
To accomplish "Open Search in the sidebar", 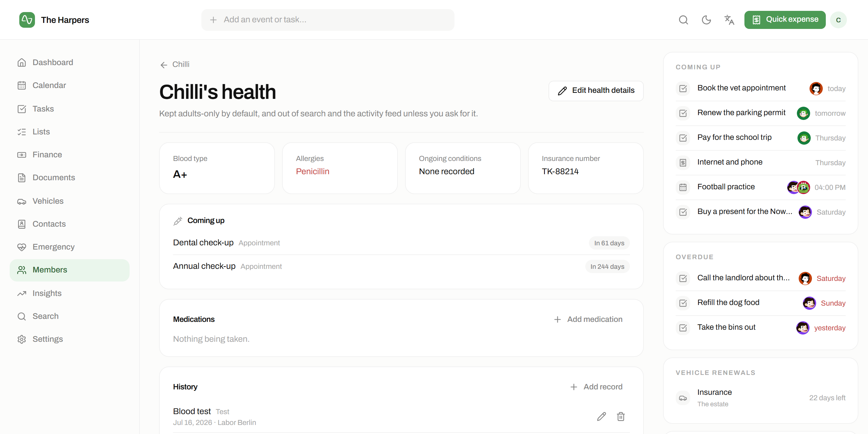I will click(x=69, y=316).
